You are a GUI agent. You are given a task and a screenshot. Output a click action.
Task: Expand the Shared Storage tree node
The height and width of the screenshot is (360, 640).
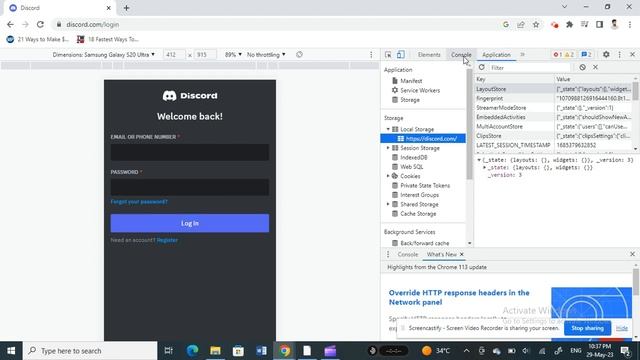(x=388, y=204)
